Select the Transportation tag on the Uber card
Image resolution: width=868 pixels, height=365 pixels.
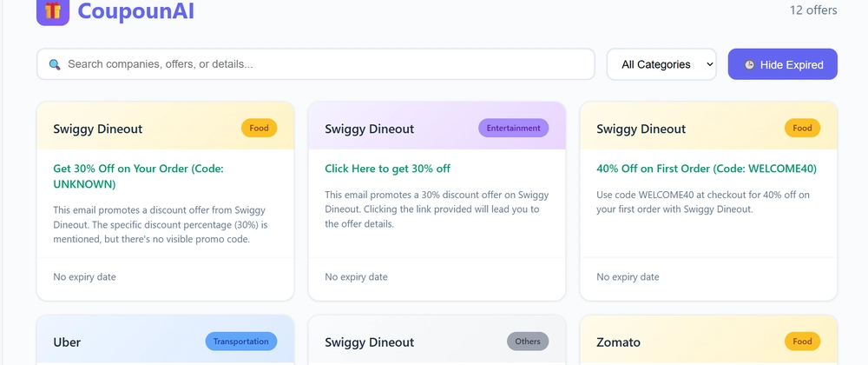point(240,342)
